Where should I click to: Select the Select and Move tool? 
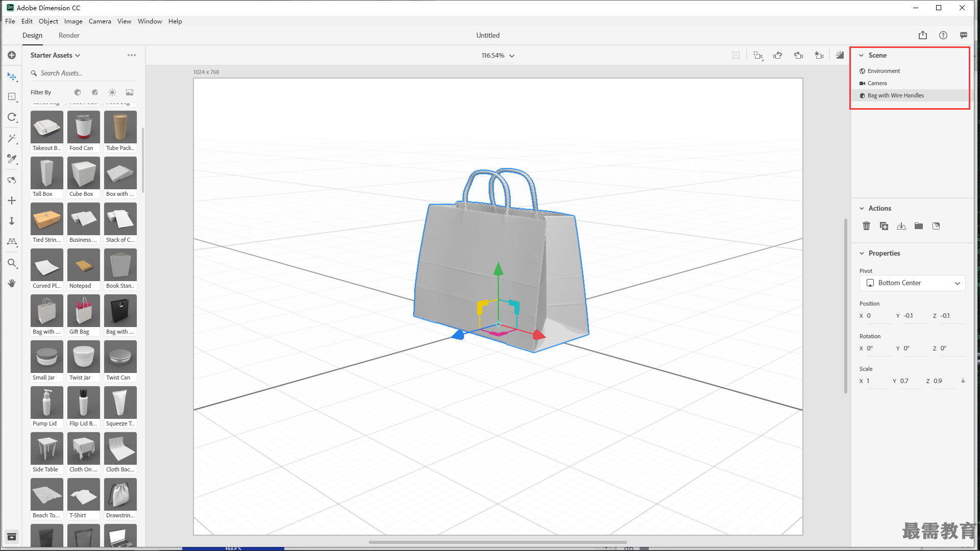pyautogui.click(x=12, y=77)
